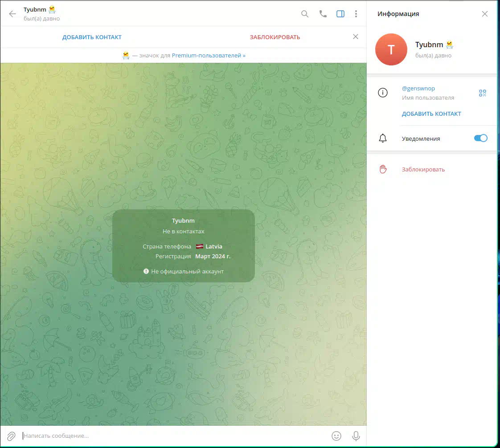Show the QR code for the username
This screenshot has height=448, width=500.
(x=483, y=93)
